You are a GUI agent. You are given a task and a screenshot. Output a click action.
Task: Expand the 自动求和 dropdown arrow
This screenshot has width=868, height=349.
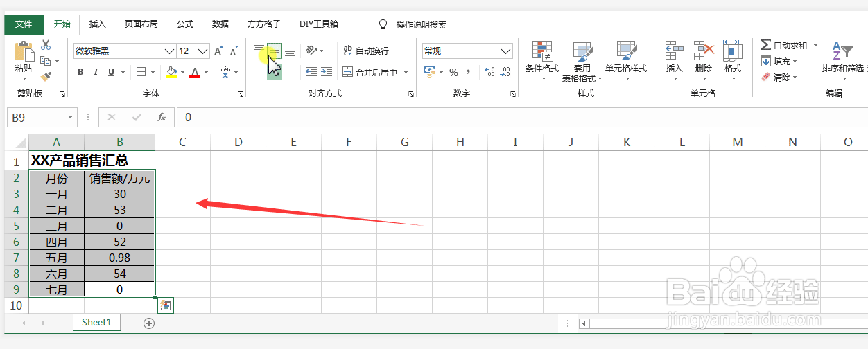tap(816, 45)
